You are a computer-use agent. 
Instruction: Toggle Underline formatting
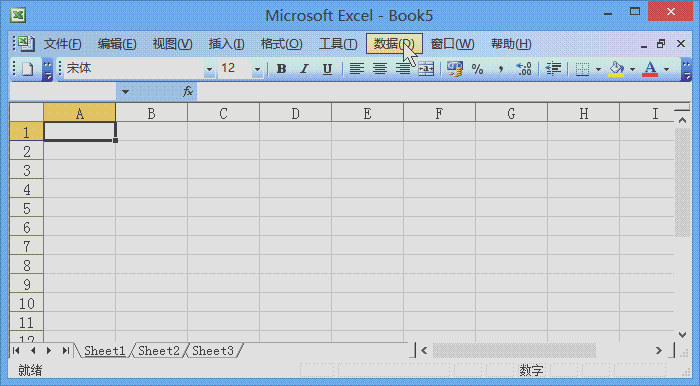(x=327, y=69)
